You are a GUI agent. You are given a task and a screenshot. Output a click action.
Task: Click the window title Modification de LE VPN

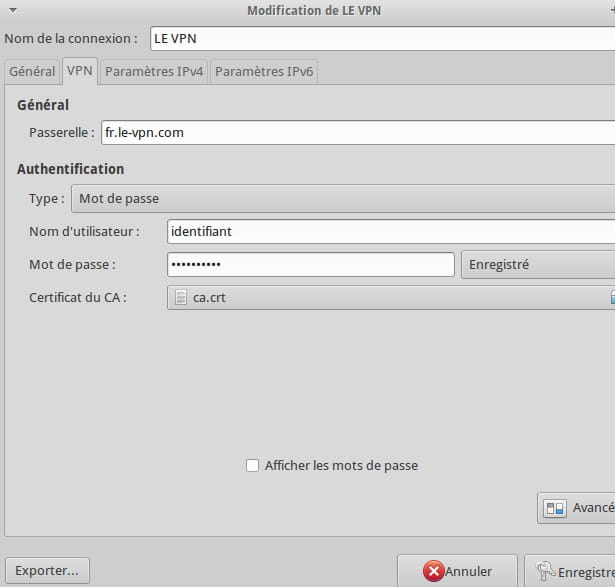(314, 11)
